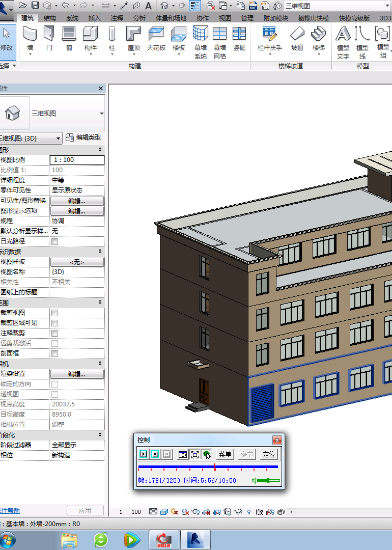Check the 剖面框 checkbox

click(55, 353)
